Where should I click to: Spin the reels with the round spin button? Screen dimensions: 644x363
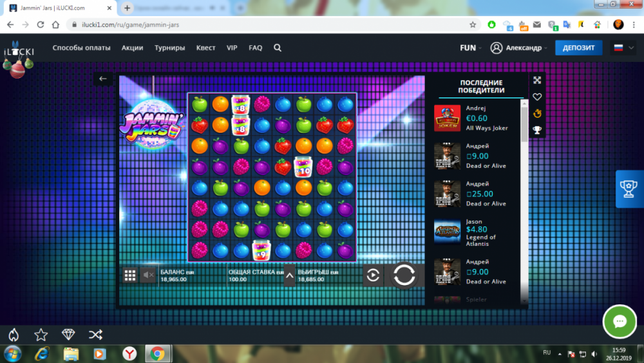point(404,275)
